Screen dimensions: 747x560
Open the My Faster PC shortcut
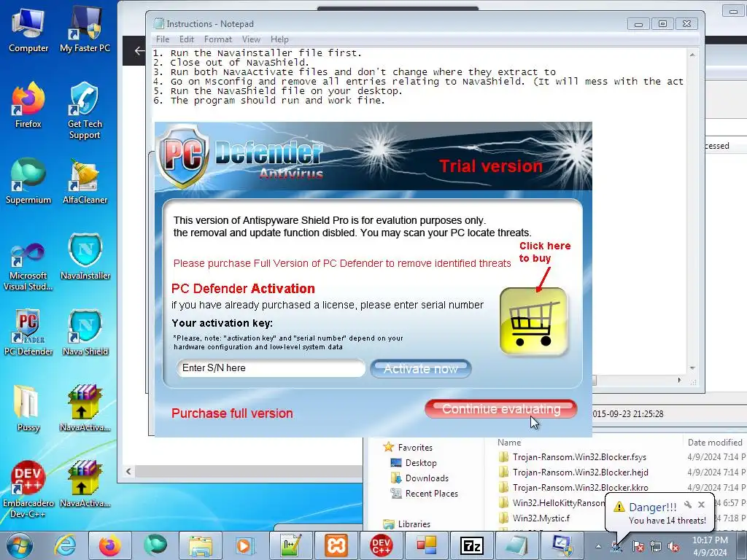[85, 29]
